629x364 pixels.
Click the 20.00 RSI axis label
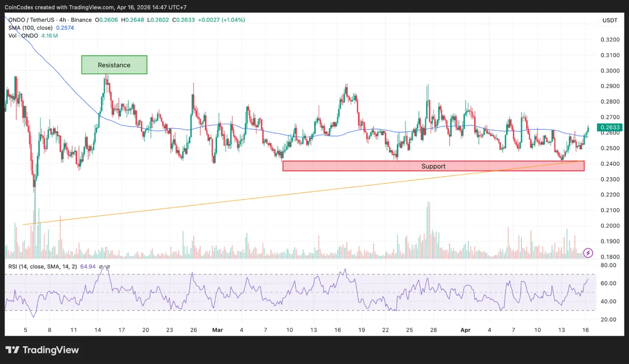[609, 319]
